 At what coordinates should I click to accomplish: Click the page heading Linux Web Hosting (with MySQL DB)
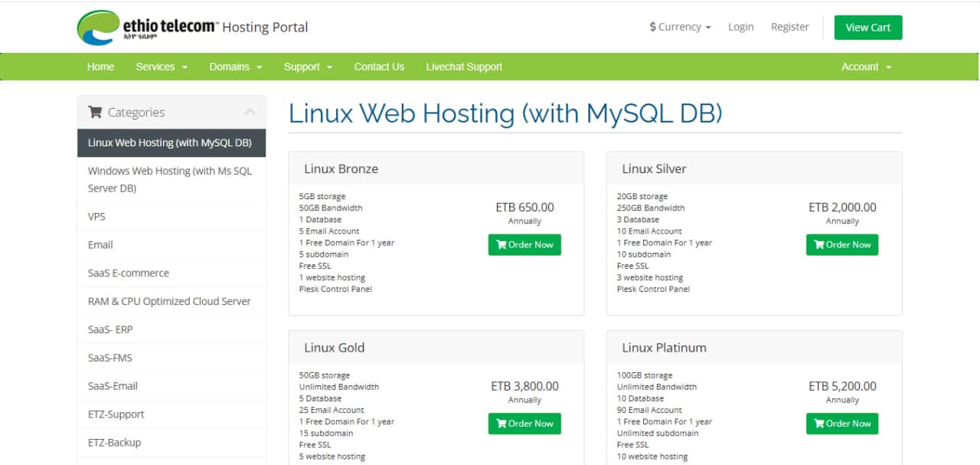505,113
